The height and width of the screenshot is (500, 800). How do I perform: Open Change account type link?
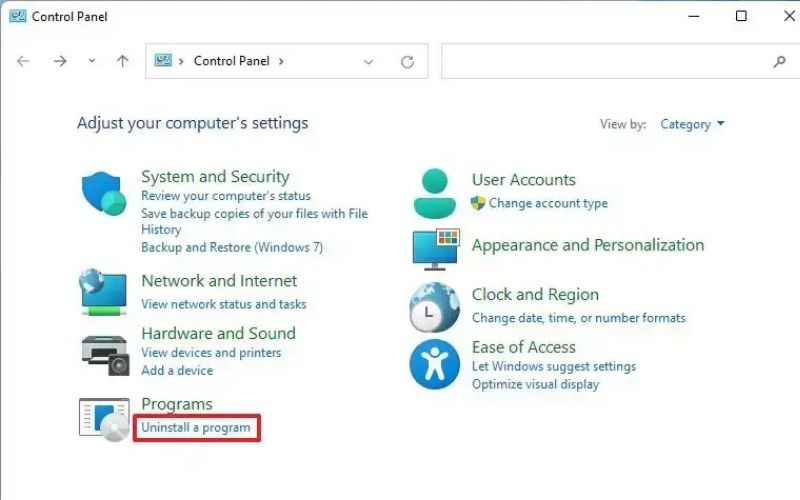(x=548, y=203)
